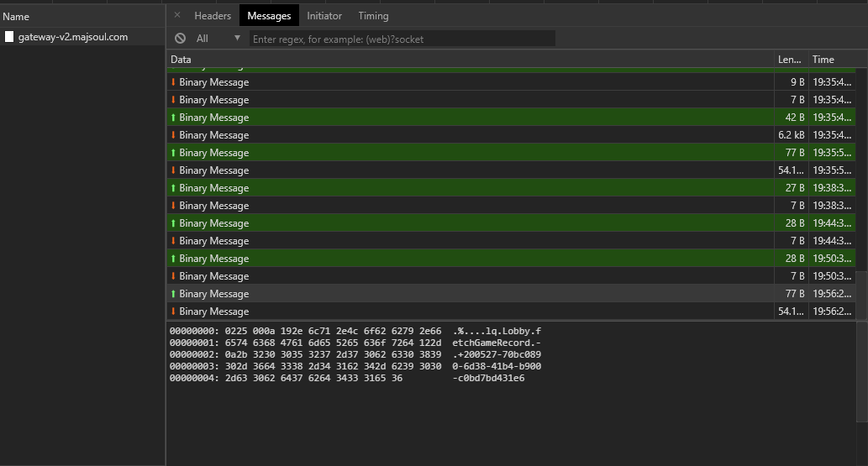Select the 7 B message at 19:44:3

coord(511,241)
